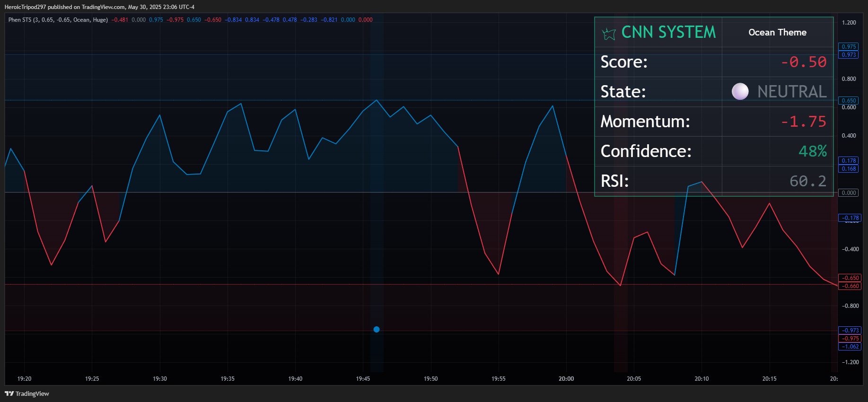Click the -1.75 momentum value
Viewport: 868px width, 402px height.
[x=803, y=122]
